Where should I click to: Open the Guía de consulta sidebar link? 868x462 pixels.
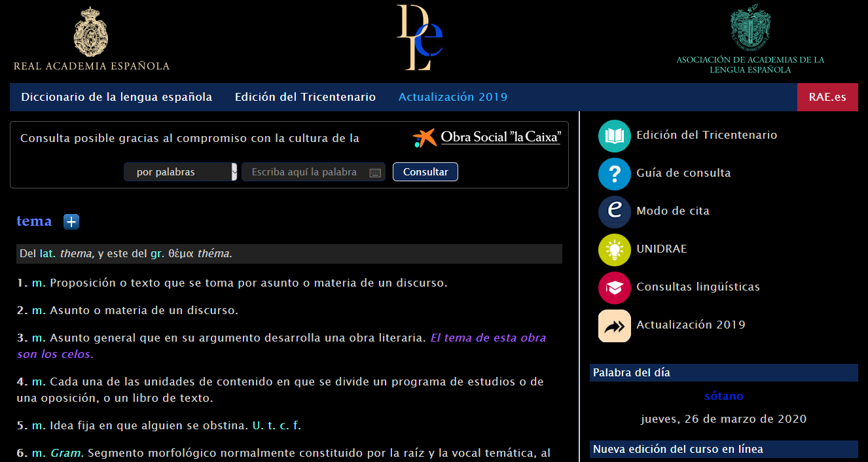tap(683, 173)
